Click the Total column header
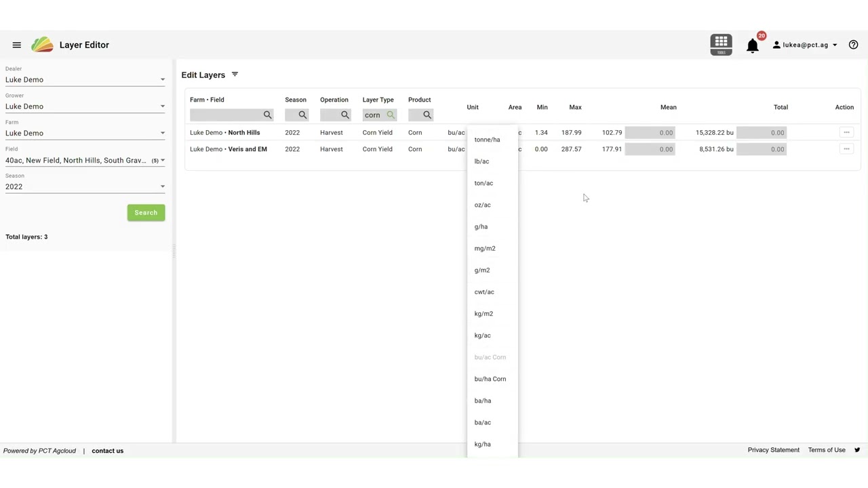This screenshot has height=488, width=868. (x=781, y=107)
